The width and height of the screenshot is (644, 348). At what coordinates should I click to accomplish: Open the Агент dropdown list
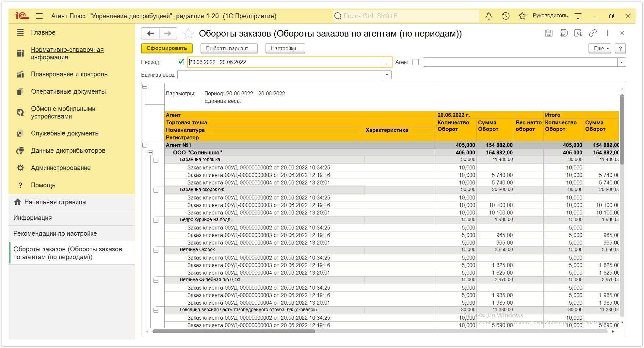[x=621, y=62]
